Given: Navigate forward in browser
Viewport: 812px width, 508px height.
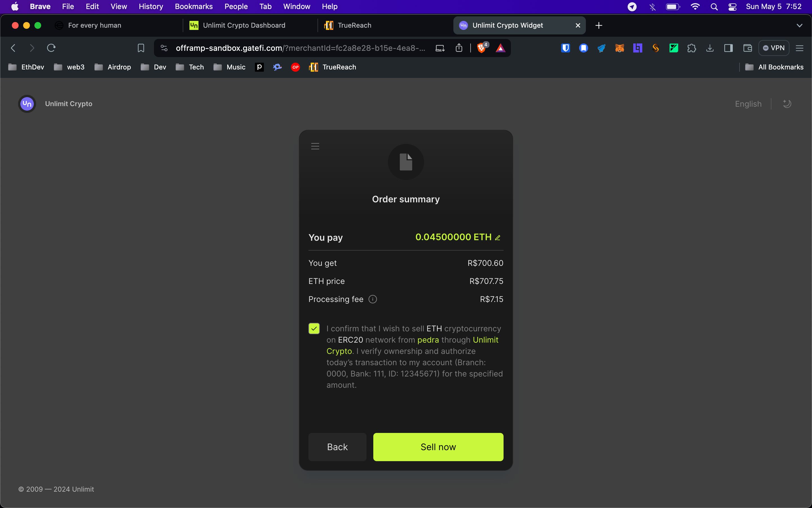Looking at the screenshot, I should click(x=32, y=48).
